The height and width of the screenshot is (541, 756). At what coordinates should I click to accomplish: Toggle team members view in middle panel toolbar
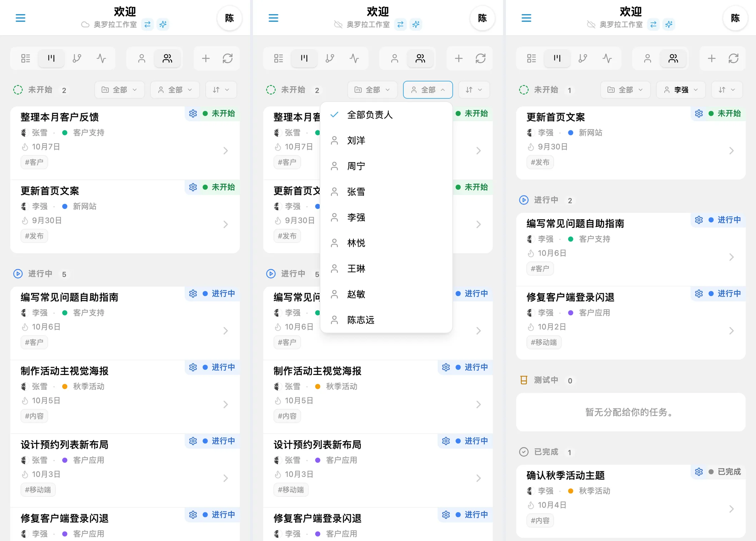[x=420, y=58]
